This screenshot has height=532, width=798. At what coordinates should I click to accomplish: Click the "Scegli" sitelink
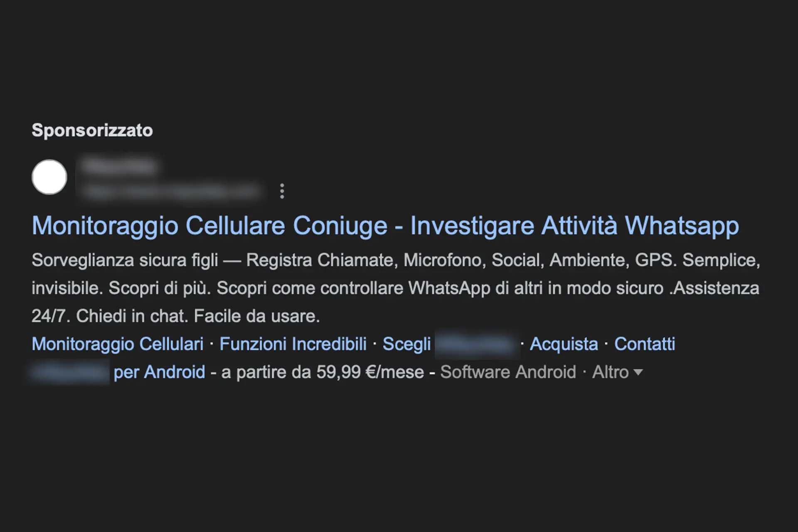[x=406, y=344]
